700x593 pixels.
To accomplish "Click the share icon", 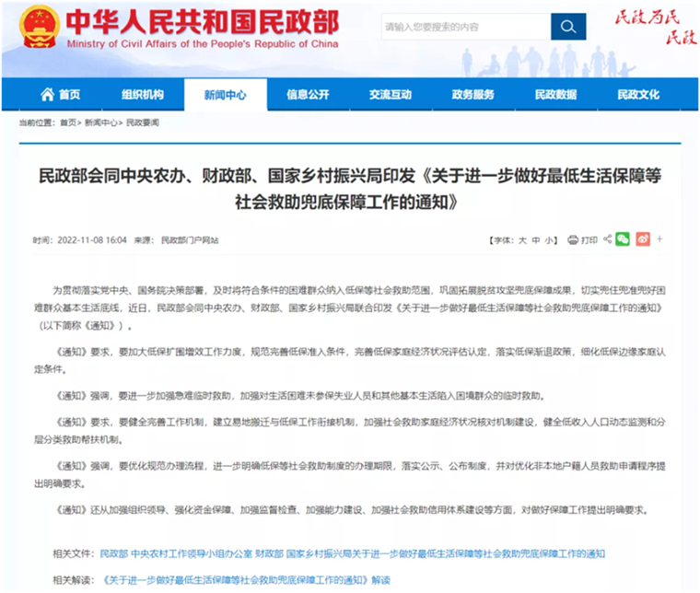I will click(x=607, y=239).
